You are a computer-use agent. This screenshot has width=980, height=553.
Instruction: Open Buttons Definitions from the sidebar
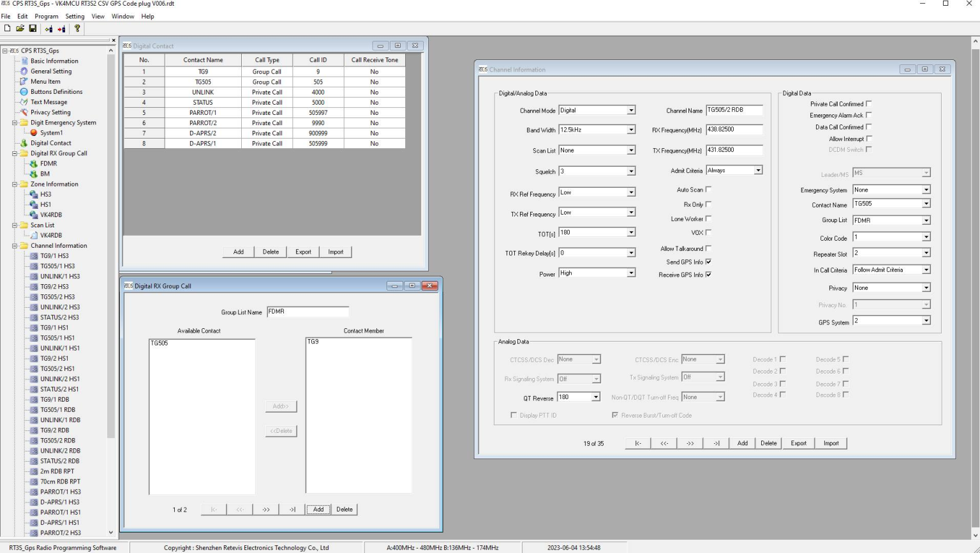[56, 91]
